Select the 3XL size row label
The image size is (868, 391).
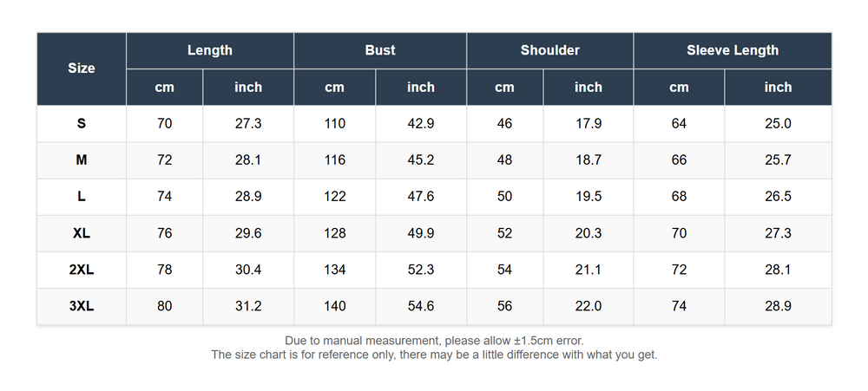click(x=82, y=306)
